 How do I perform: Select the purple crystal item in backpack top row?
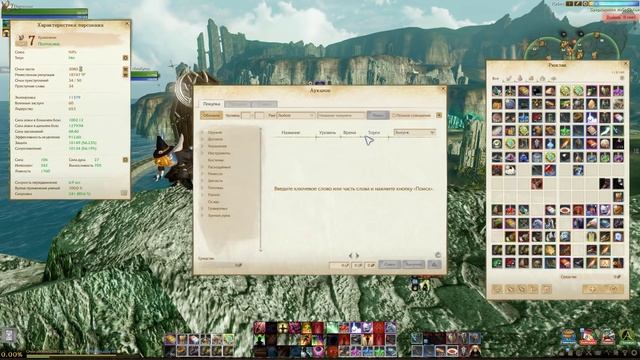pos(618,91)
